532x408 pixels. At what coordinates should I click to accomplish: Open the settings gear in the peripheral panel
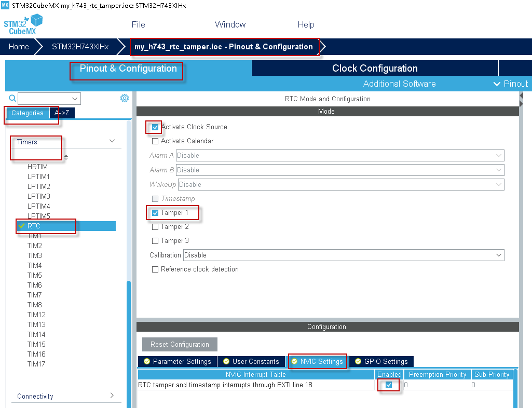tap(125, 98)
